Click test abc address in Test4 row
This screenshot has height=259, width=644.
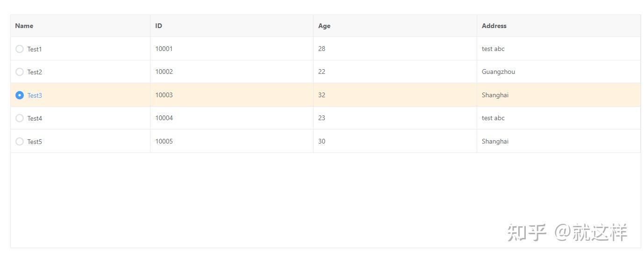click(x=493, y=118)
